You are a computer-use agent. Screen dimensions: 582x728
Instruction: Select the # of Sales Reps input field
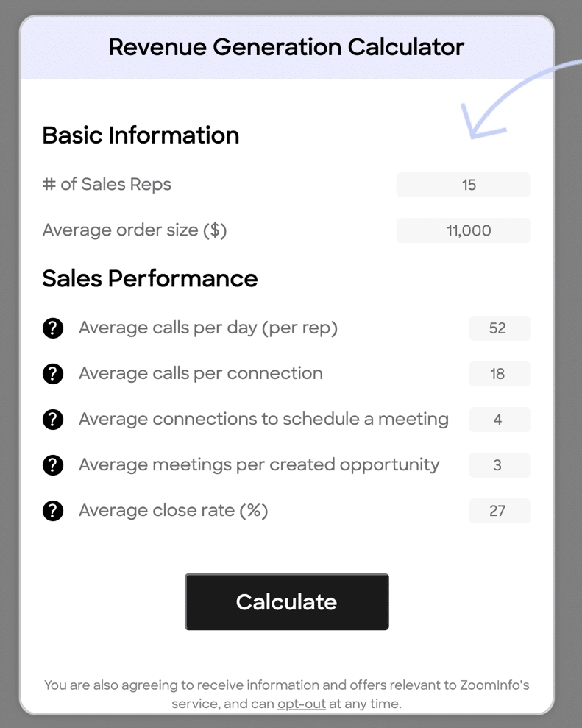(464, 185)
